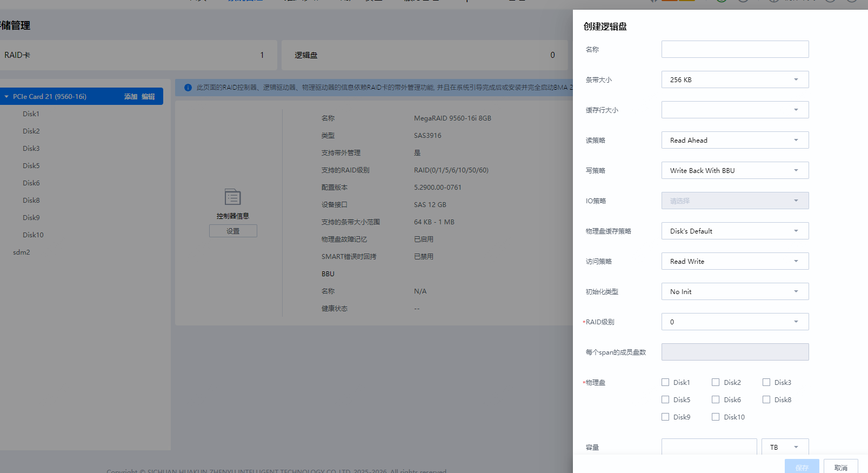
Task: Select sdm2 in the left tree
Action: (x=22, y=252)
